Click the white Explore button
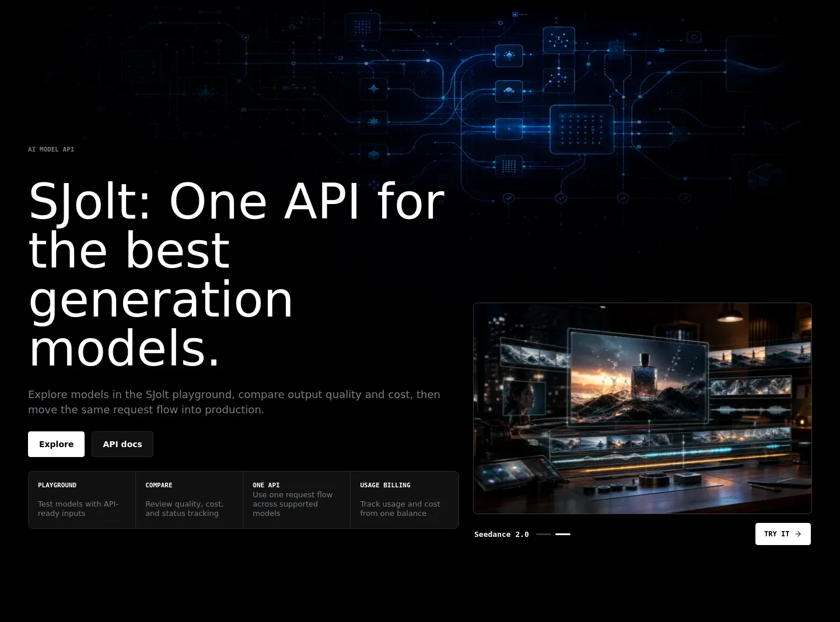The width and height of the screenshot is (840, 622). point(56,444)
